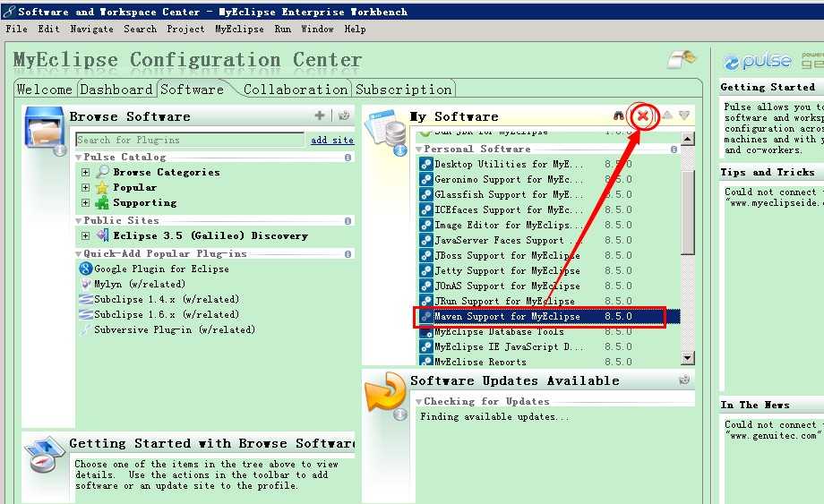The height and width of the screenshot is (504, 824).
Task: Click the My Software scrollbar down arrow
Action: (687, 358)
